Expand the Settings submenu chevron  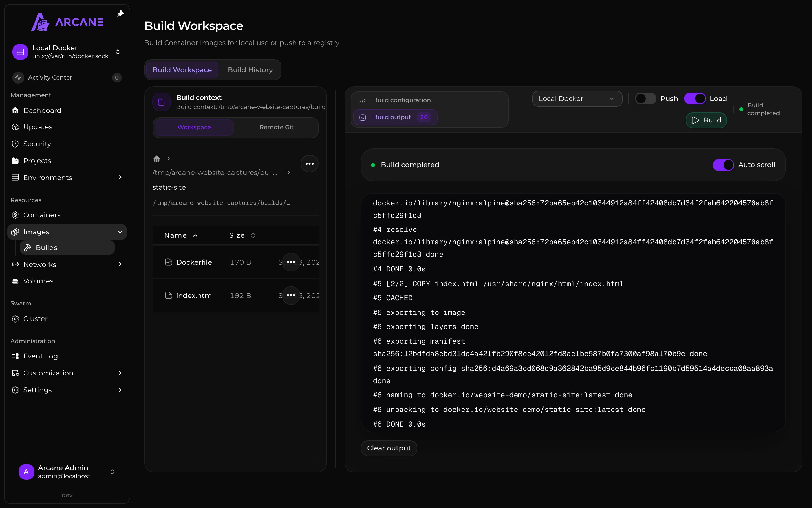[120, 390]
